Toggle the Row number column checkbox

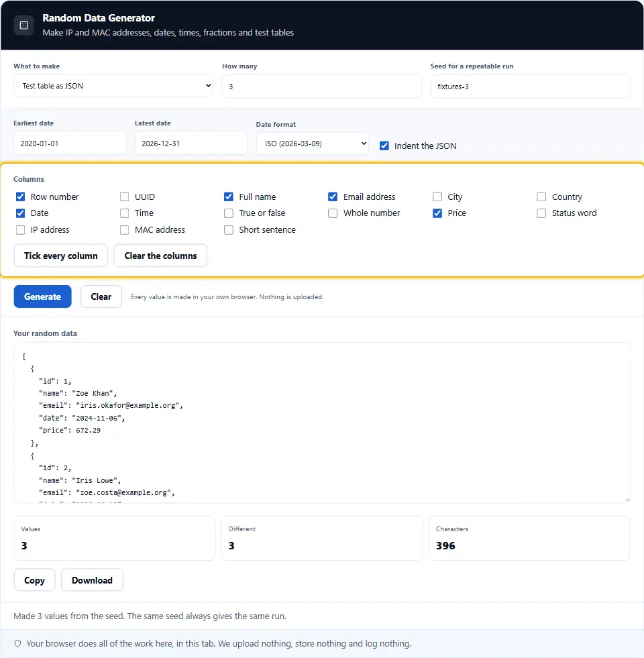(20, 197)
